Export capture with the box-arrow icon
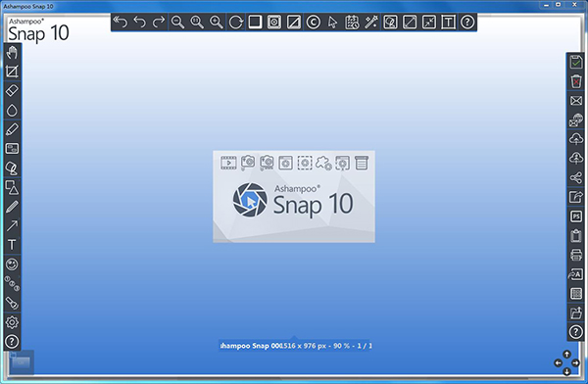 pyautogui.click(x=576, y=197)
